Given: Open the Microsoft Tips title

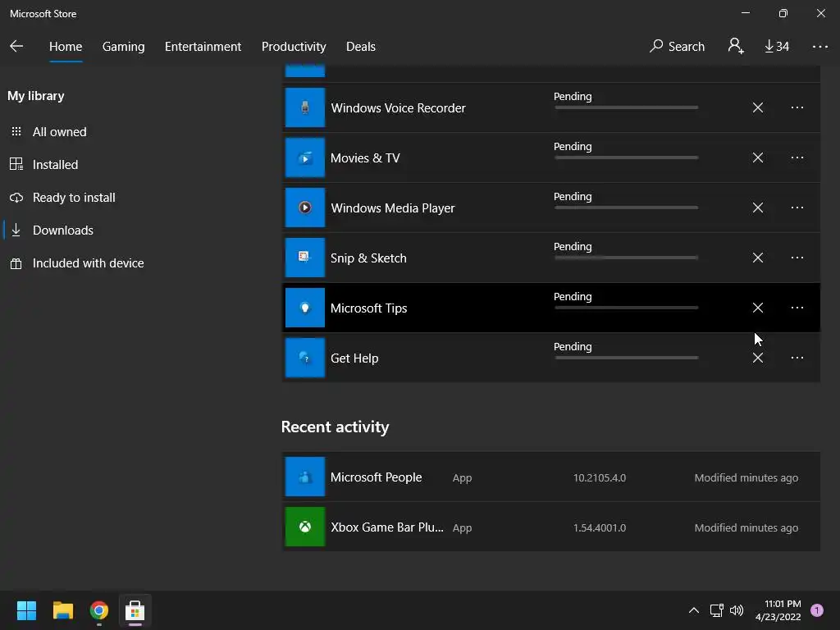Looking at the screenshot, I should click(368, 308).
